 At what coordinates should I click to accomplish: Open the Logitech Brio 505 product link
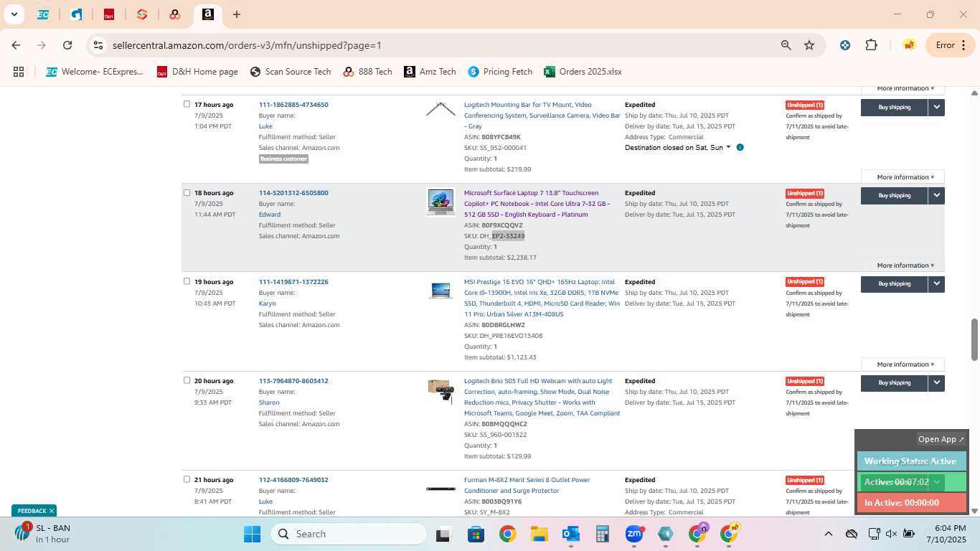coord(542,397)
